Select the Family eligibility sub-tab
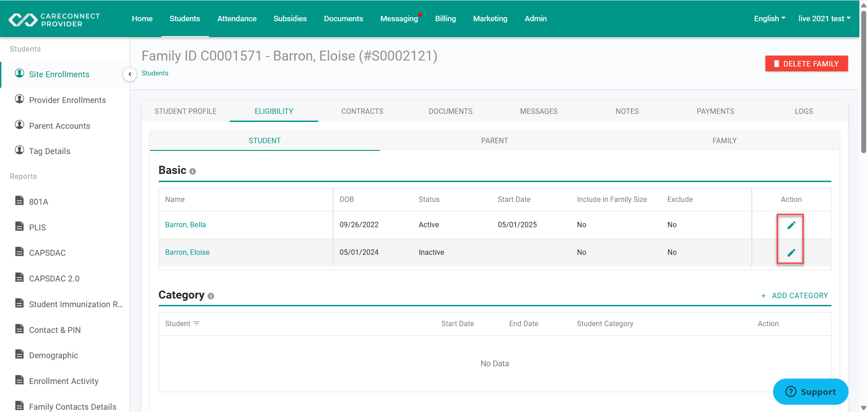The width and height of the screenshot is (868, 412). [725, 140]
